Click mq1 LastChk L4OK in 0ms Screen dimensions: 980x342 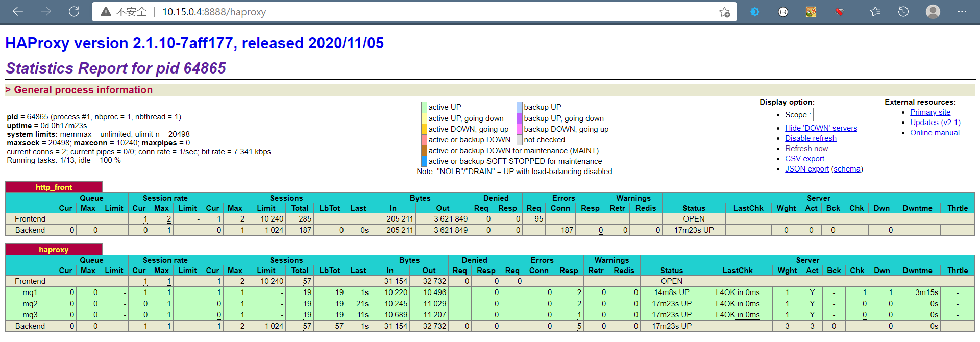pos(738,292)
